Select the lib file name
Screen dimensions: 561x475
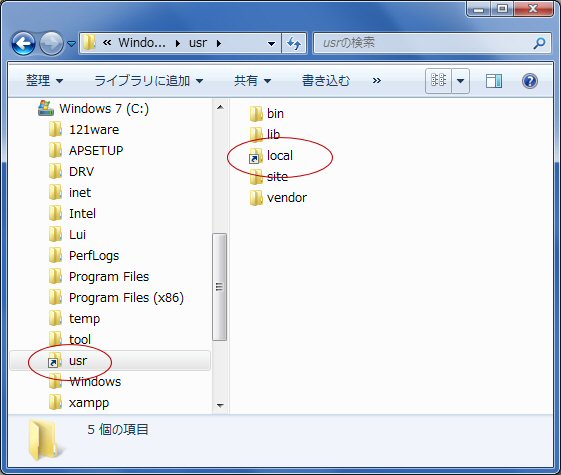pos(274,134)
